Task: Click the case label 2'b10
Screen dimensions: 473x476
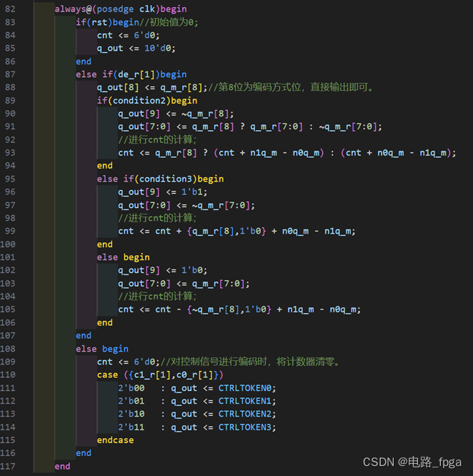Action: pos(131,414)
